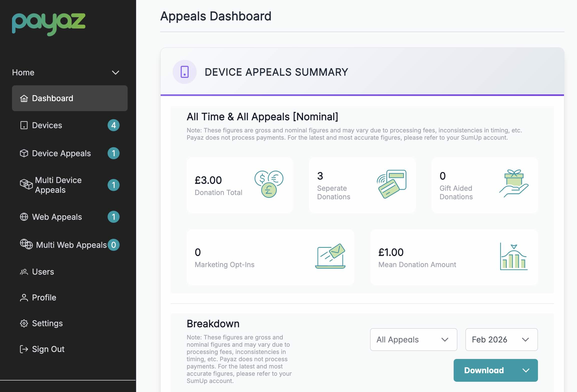Click the Device Appeals box icon
Viewport: 577px width, 392px height.
pos(24,153)
